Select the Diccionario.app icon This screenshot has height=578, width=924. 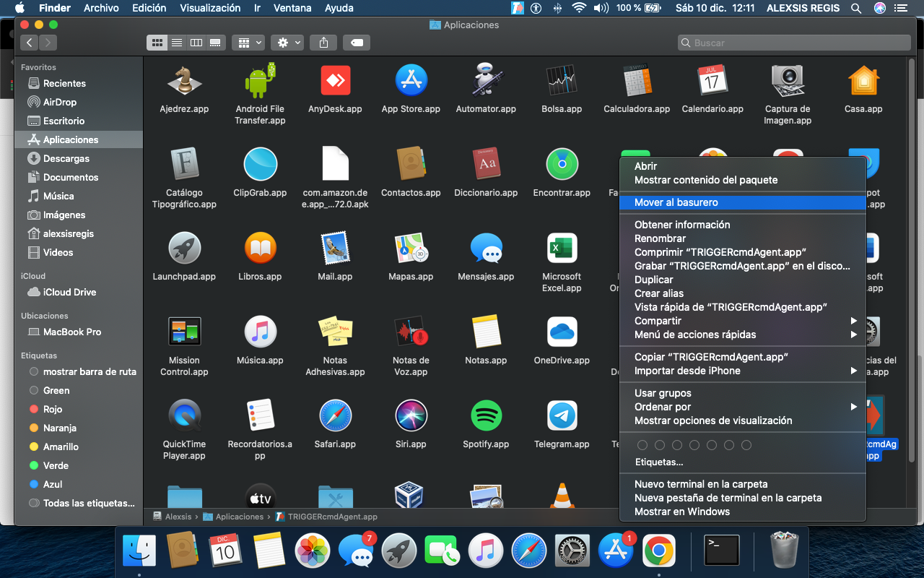(x=486, y=164)
